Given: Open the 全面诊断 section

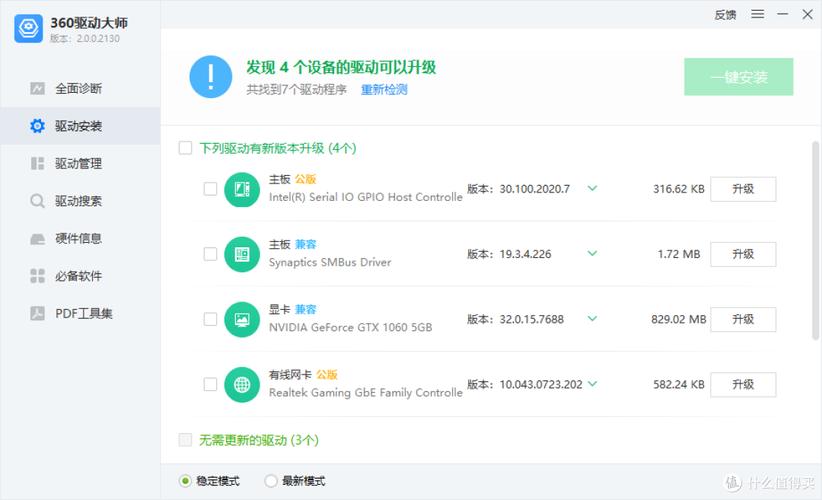Looking at the screenshot, I should [80, 88].
